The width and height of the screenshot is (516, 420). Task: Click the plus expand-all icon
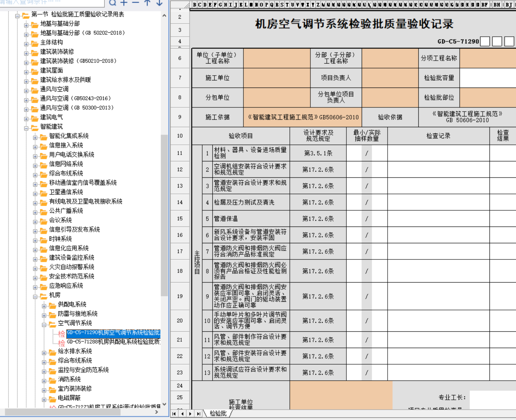click(x=124, y=3)
